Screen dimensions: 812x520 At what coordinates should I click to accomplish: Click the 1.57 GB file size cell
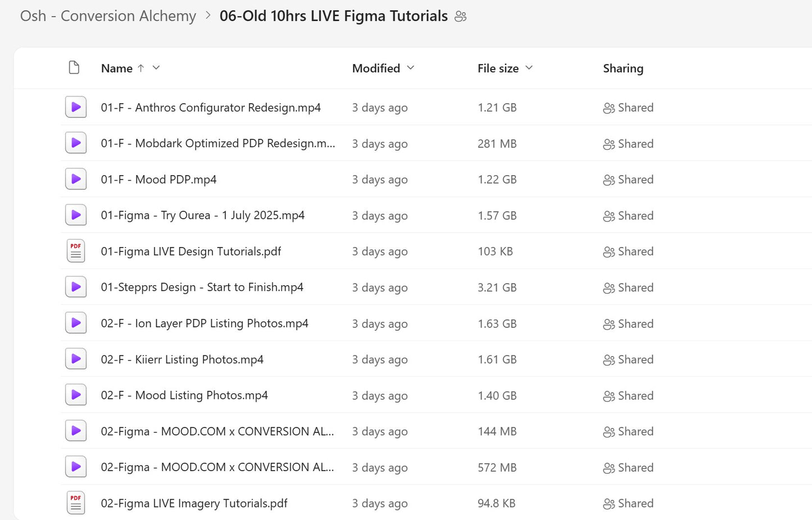[x=497, y=216]
